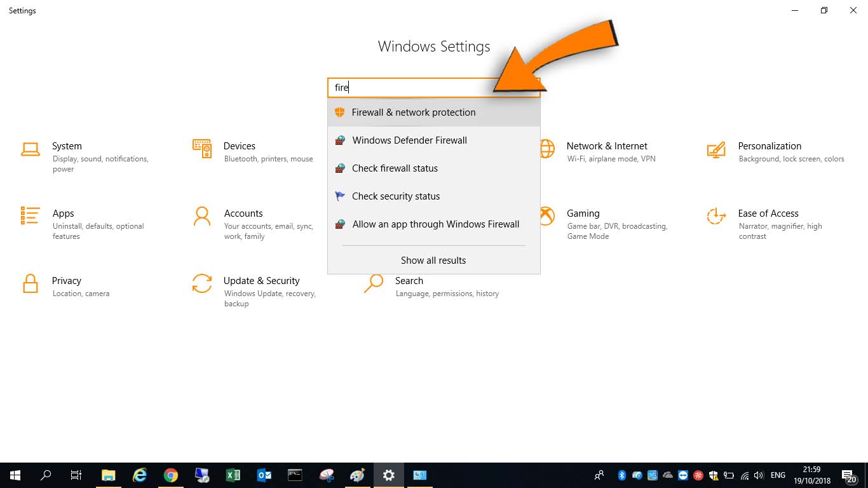The height and width of the screenshot is (488, 868).
Task: Open Chrome from the taskbar
Action: (x=170, y=475)
